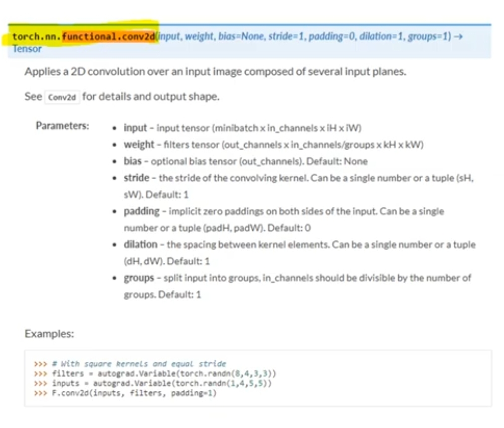
Task: Click '(dH, dW). Default: 1' text
Action: coord(167,261)
